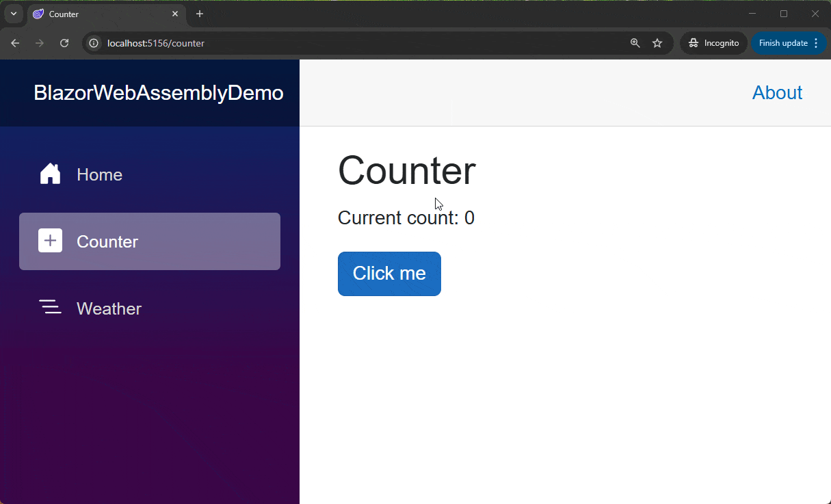Screen dimensions: 831x504
Task: Maximize the browser window
Action: pyautogui.click(x=784, y=14)
